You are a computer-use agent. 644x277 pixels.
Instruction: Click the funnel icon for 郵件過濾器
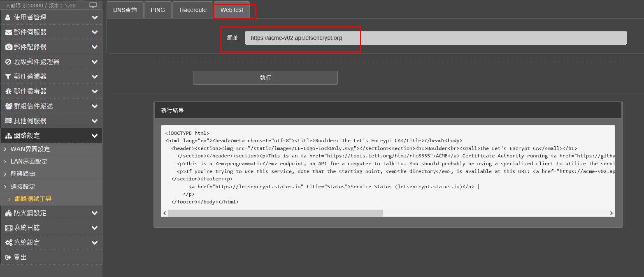8,76
